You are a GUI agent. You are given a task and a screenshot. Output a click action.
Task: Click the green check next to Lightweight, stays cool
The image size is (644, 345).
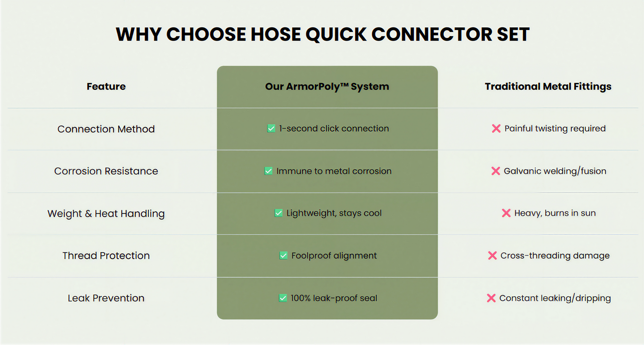click(x=279, y=213)
